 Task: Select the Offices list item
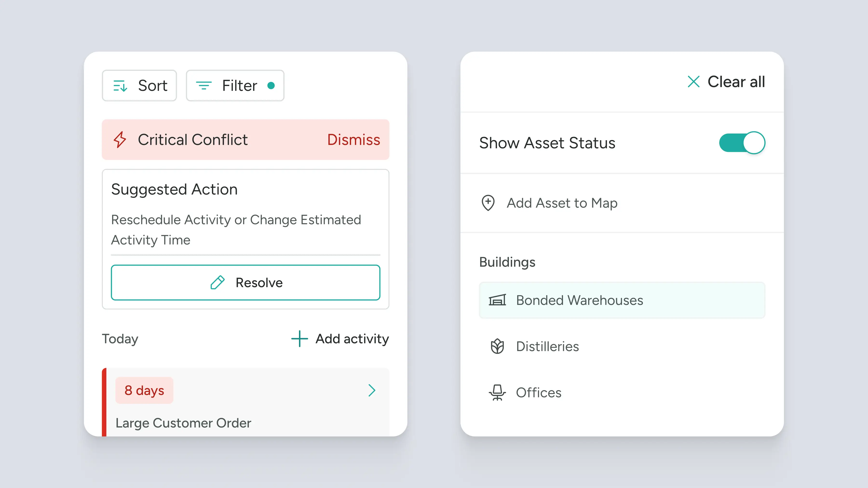[x=538, y=393]
